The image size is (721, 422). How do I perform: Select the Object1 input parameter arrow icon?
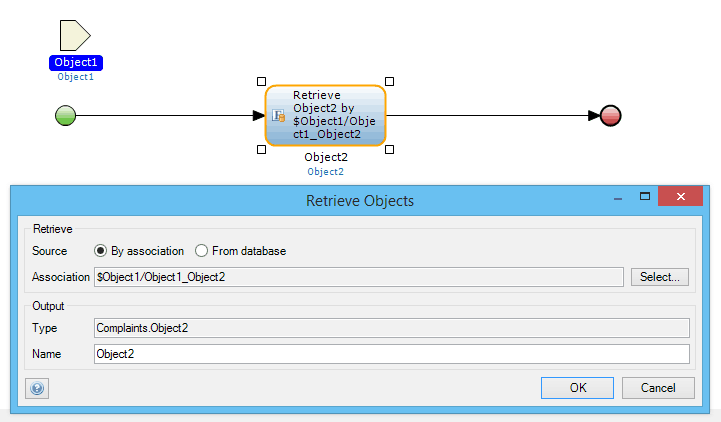click(75, 35)
